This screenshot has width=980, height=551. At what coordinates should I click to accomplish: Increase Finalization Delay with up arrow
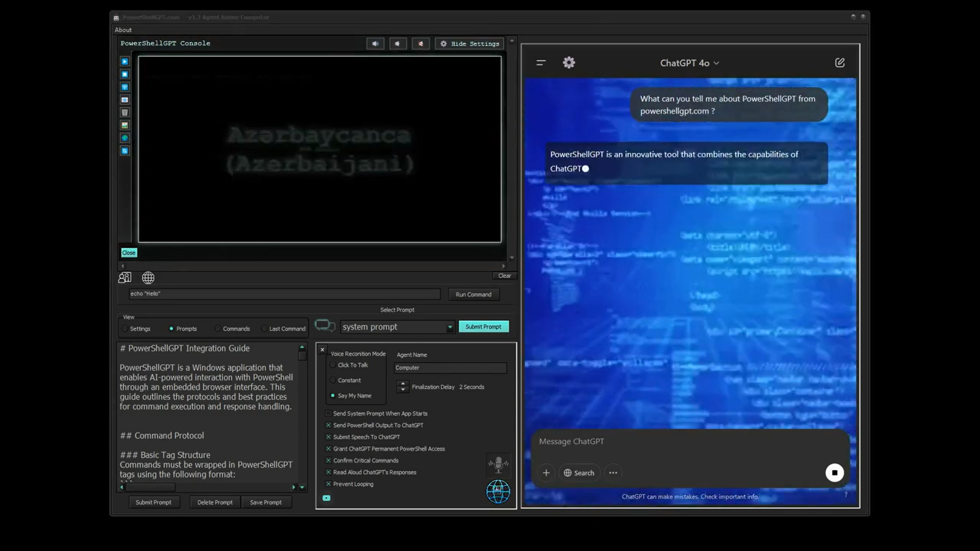402,384
